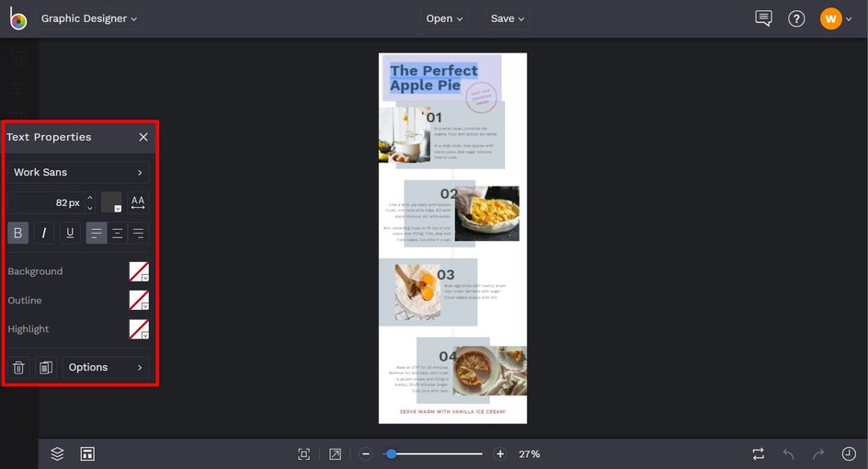The image size is (868, 469).
Task: Open the history clock icon
Action: [x=849, y=454]
